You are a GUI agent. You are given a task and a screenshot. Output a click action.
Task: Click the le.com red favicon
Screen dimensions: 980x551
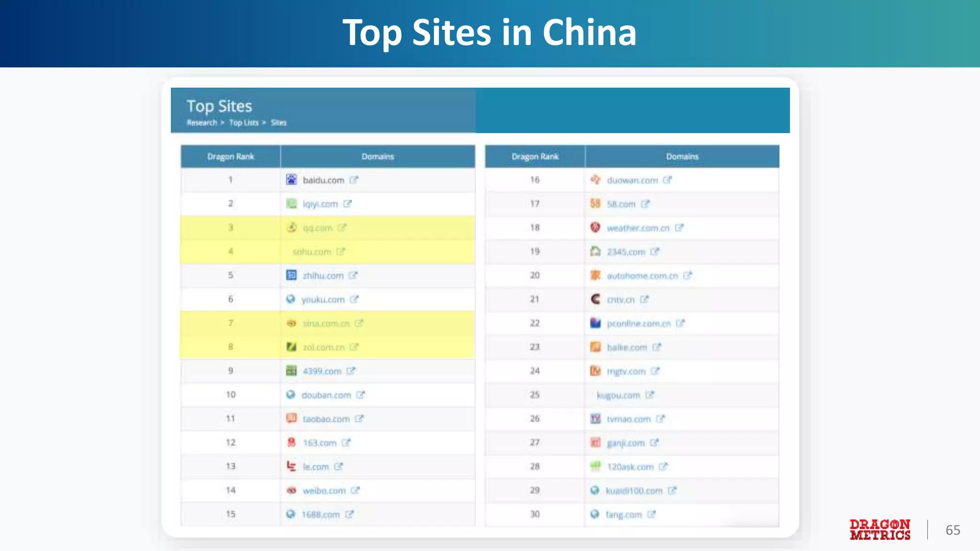tap(291, 466)
